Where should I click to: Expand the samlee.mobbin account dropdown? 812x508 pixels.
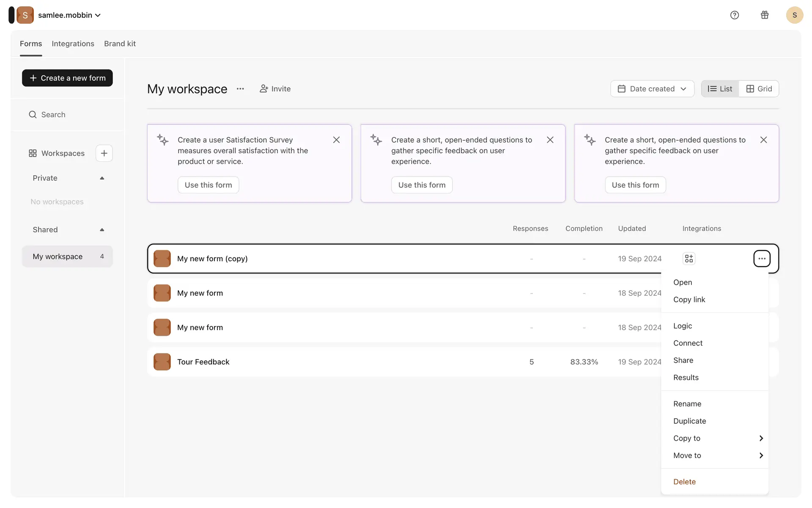tap(70, 15)
